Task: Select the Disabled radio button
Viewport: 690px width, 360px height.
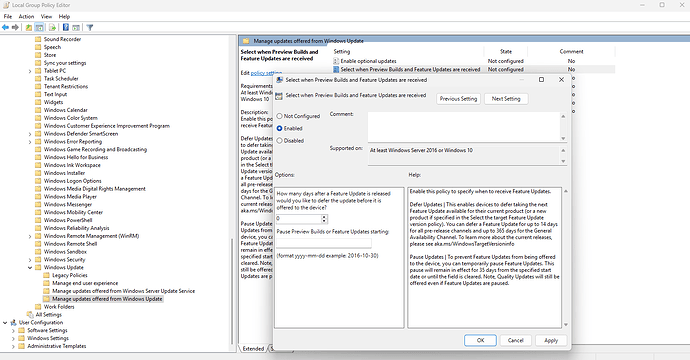Action: tap(279, 141)
